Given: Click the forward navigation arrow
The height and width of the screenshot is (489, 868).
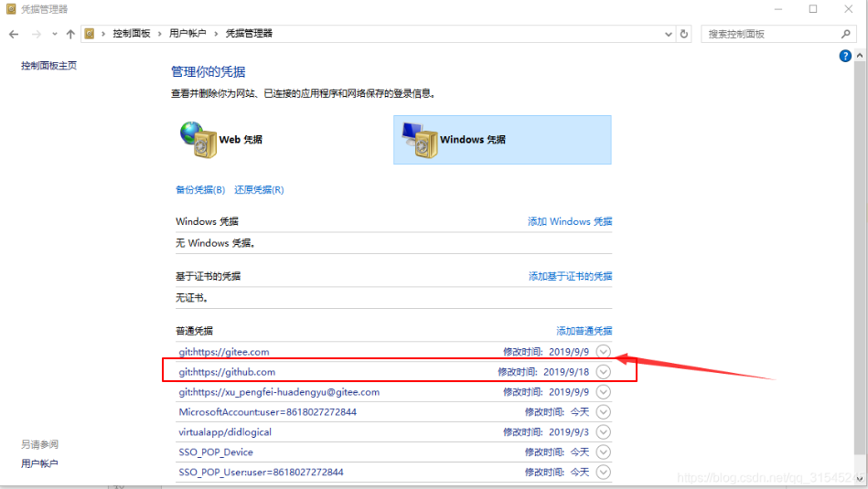Looking at the screenshot, I should [x=37, y=35].
